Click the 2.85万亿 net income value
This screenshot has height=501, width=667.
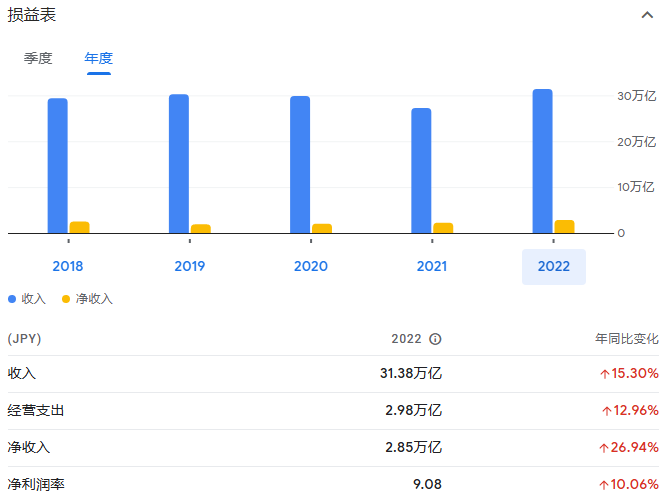(x=413, y=447)
